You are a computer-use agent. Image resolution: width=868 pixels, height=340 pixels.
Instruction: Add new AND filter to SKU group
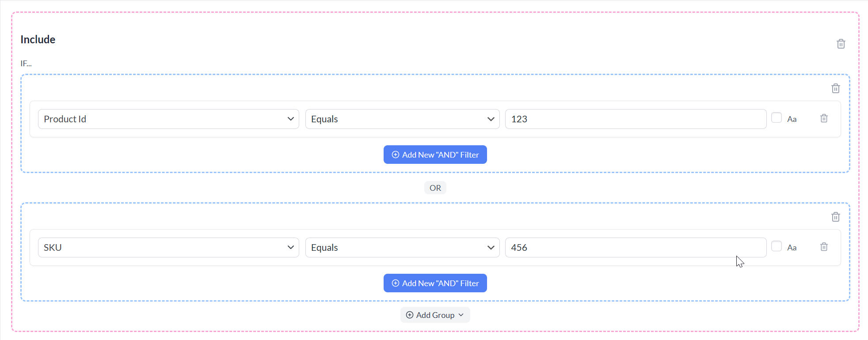tap(435, 283)
